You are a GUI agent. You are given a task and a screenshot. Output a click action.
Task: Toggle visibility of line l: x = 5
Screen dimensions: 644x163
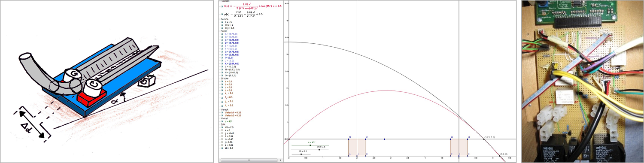[x=222, y=22]
